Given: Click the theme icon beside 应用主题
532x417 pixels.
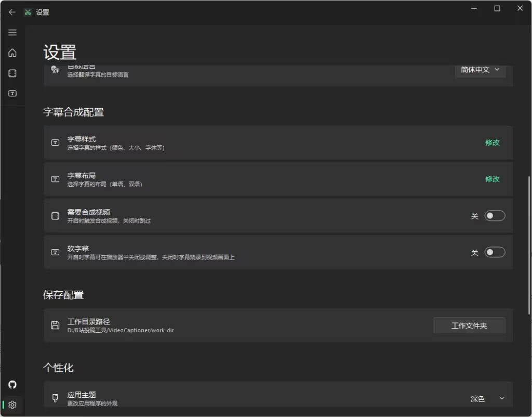Looking at the screenshot, I should pos(55,398).
